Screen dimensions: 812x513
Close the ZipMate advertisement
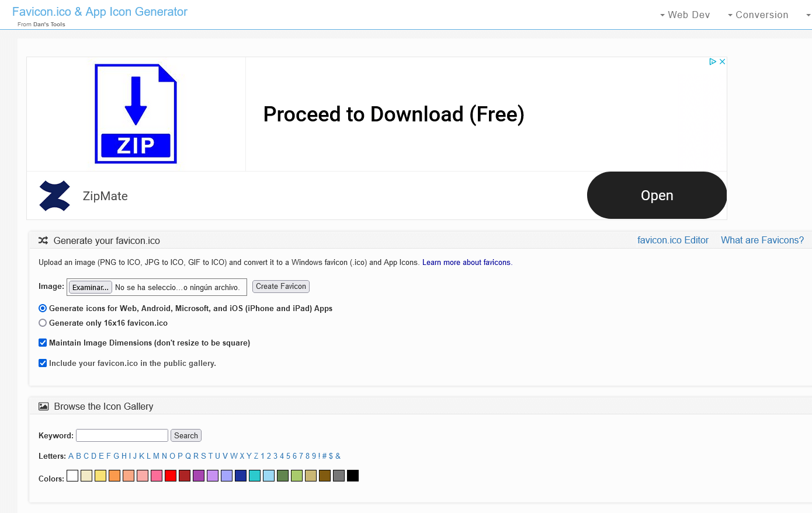point(722,61)
